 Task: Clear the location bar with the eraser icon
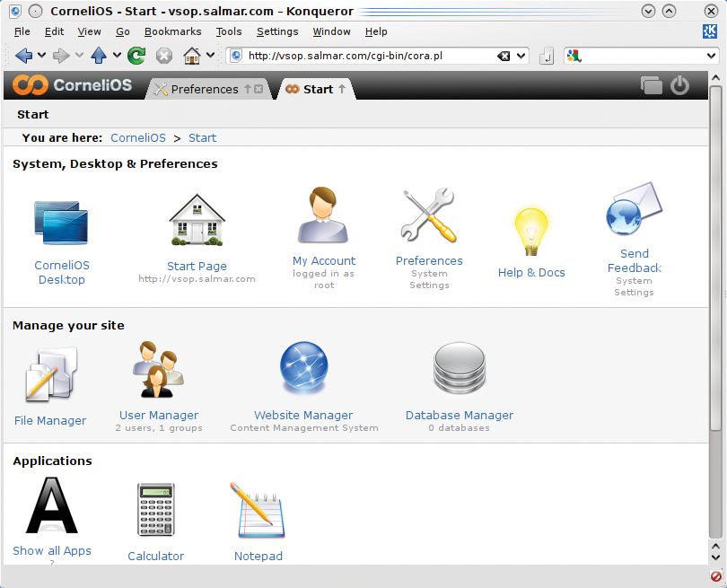pyautogui.click(x=504, y=57)
